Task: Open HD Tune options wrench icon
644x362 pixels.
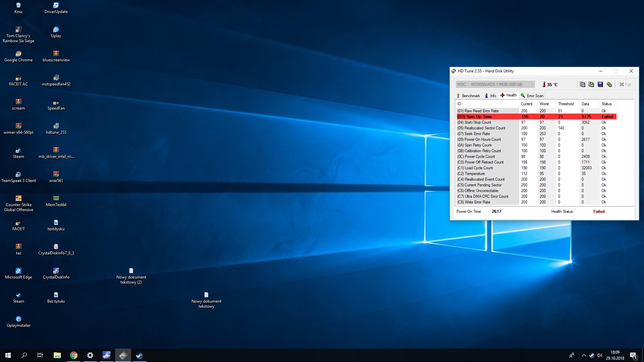Action: (x=609, y=84)
